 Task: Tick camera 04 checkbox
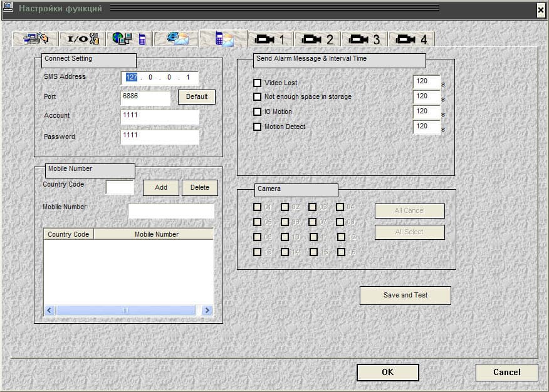point(340,207)
